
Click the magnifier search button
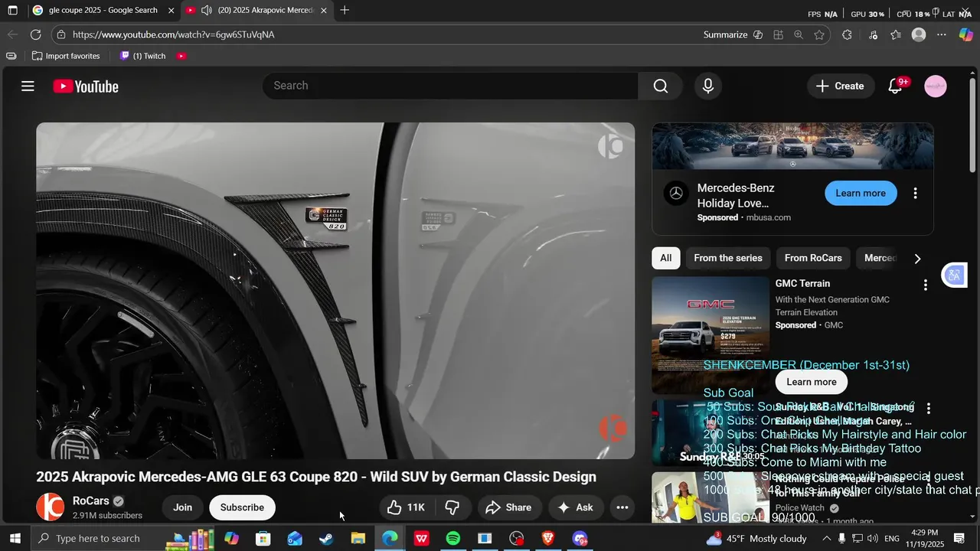[661, 86]
